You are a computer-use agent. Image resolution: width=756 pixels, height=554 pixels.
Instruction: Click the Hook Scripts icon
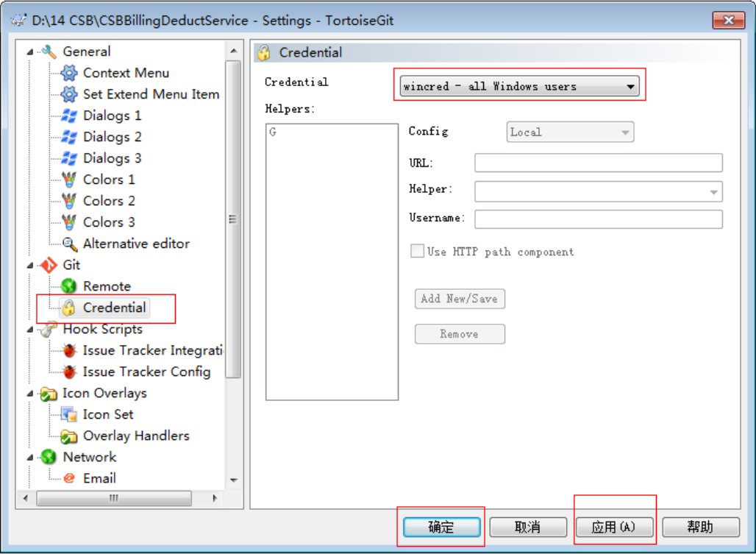(49, 330)
